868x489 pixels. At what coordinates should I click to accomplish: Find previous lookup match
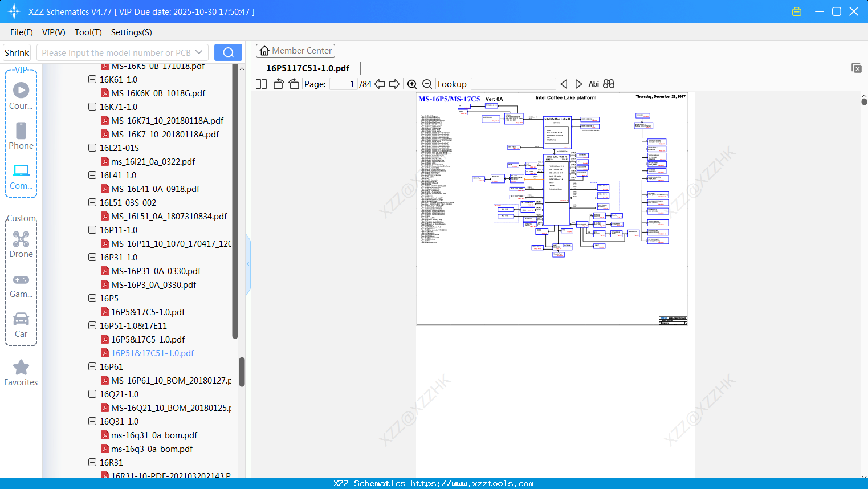tap(564, 84)
